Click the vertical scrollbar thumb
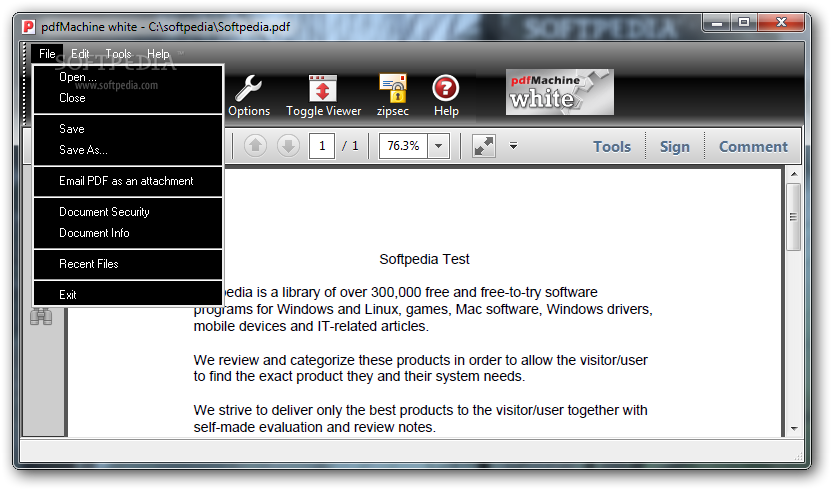Viewport: 832px width, 490px height. 794,217
